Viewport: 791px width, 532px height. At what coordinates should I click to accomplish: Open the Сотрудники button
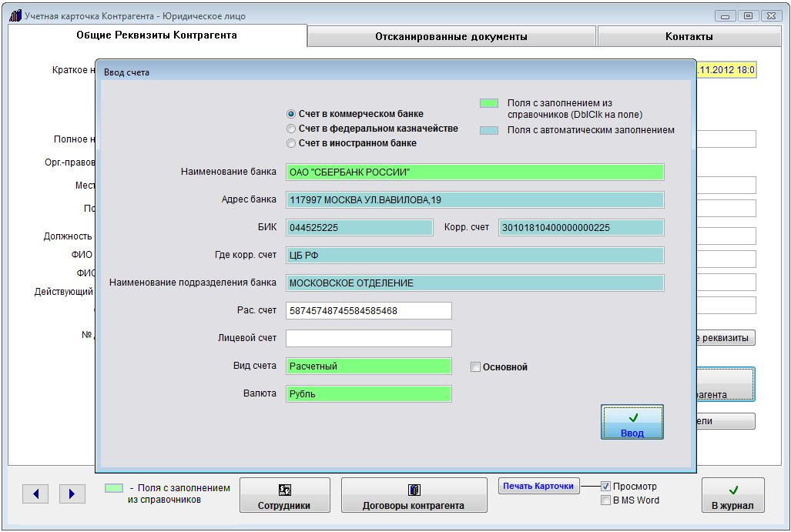point(284,495)
